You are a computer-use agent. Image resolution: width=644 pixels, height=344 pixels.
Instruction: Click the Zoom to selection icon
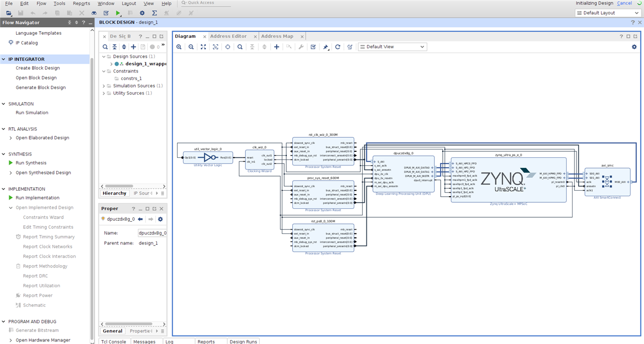[215, 47]
